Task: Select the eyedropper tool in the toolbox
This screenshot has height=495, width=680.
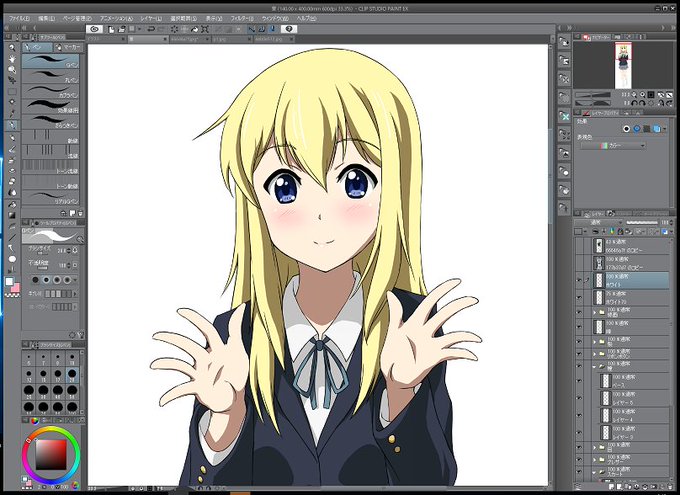Action: point(12,113)
